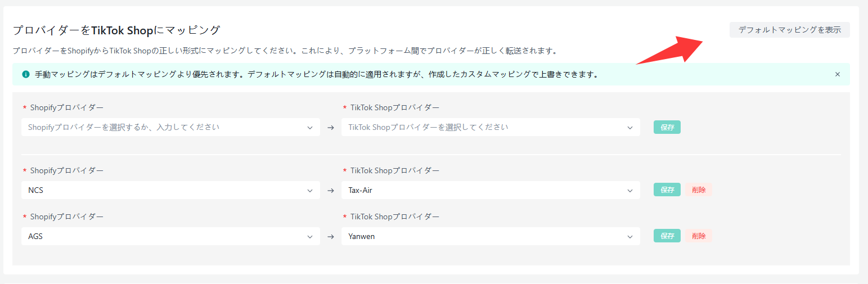Open the TikTok provider dropdown showing Tax-Air
868x284 pixels.
click(x=484, y=190)
